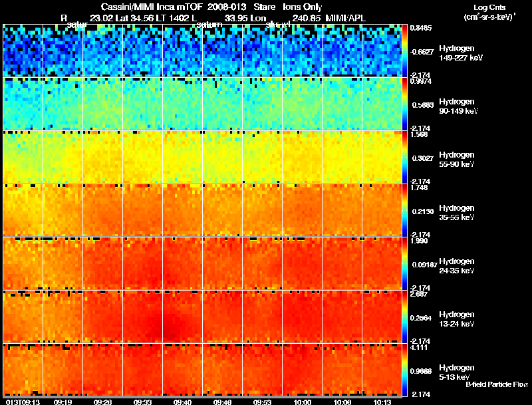
Task: Click the radial distance value 23.02
Action: tap(102, 18)
